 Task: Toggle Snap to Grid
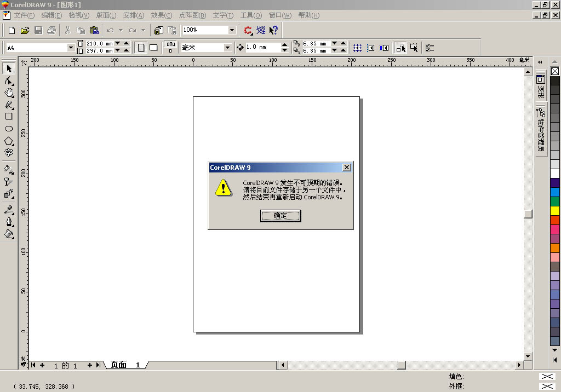click(357, 48)
